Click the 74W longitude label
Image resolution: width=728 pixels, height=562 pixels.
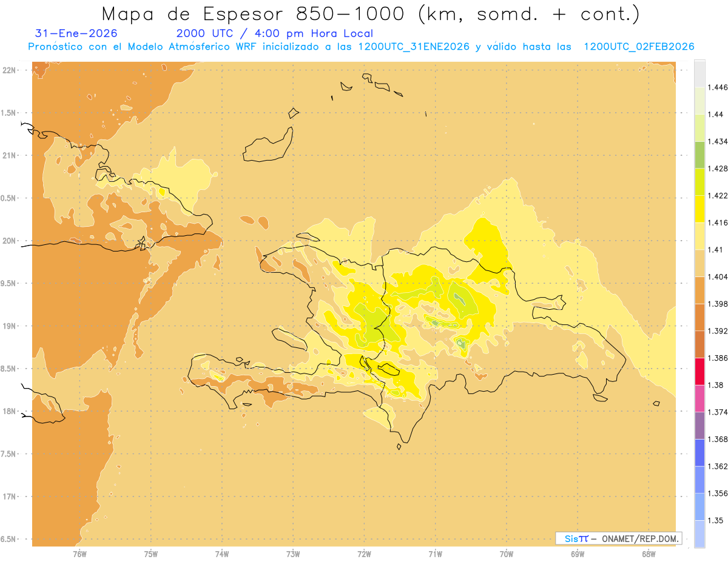click(222, 554)
